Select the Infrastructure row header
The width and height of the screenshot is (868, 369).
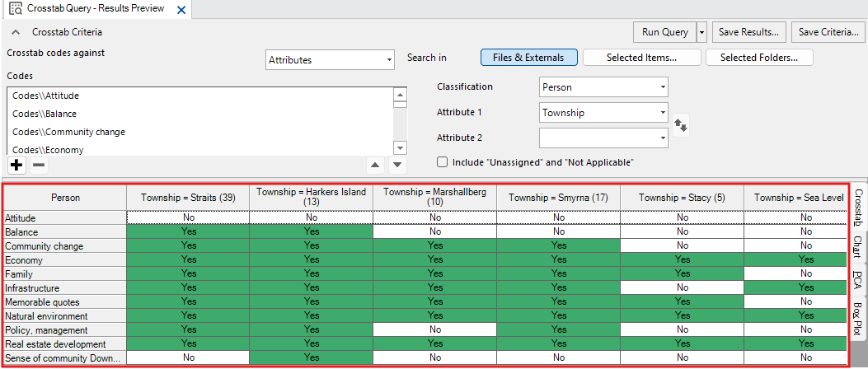point(65,288)
